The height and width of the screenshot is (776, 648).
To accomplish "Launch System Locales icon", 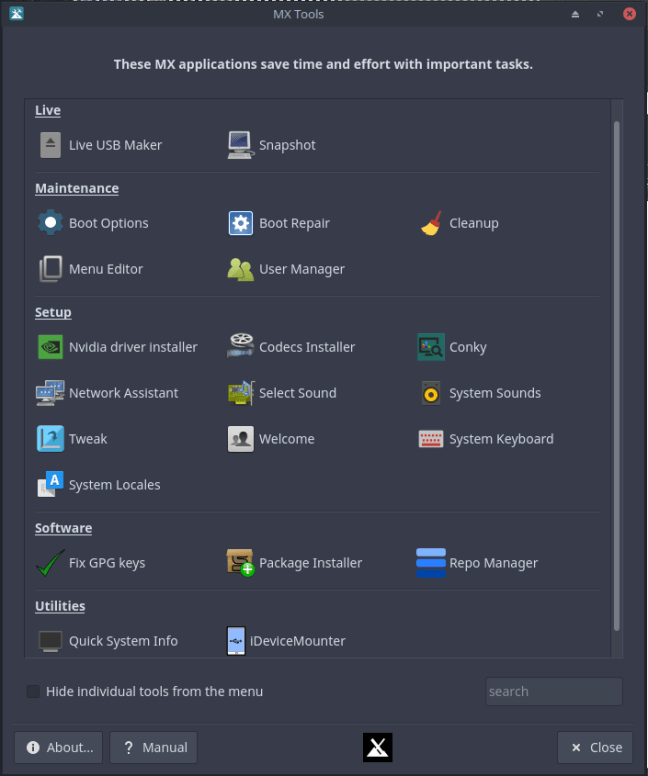I will pyautogui.click(x=50, y=484).
